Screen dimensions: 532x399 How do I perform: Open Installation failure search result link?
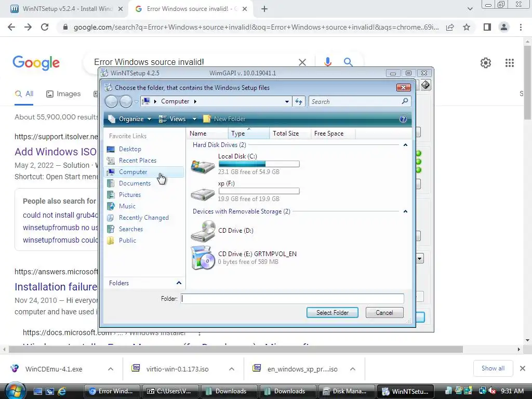click(56, 287)
